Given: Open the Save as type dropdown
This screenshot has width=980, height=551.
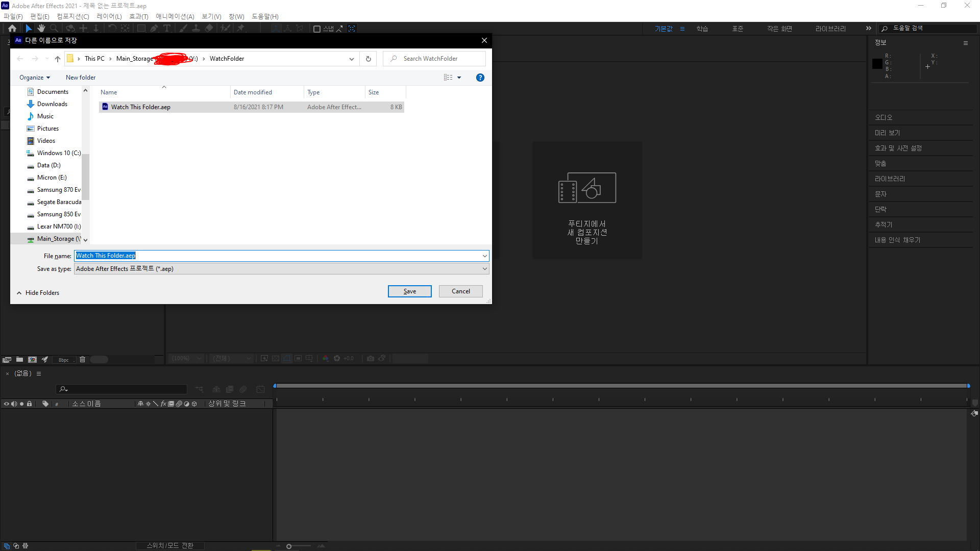Looking at the screenshot, I should 484,269.
